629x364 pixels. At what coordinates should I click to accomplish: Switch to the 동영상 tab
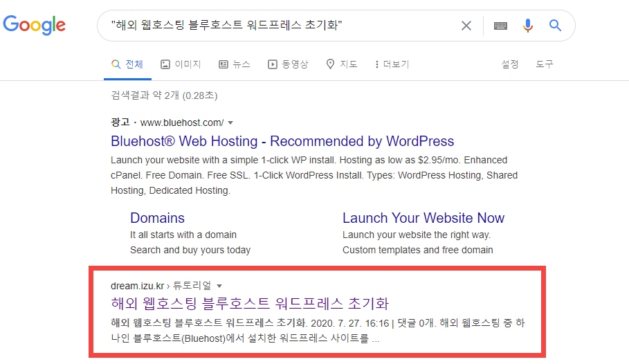point(288,64)
